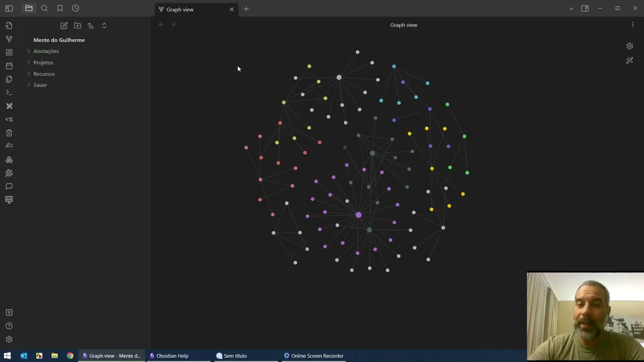Toggle the left sidebar panel icon
The height and width of the screenshot is (362, 644).
[x=9, y=9]
